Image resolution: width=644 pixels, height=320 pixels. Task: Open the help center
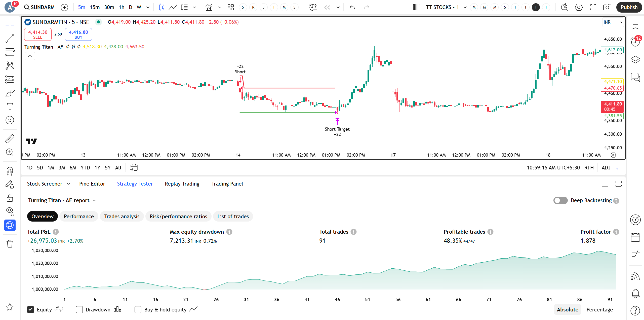pos(635,311)
